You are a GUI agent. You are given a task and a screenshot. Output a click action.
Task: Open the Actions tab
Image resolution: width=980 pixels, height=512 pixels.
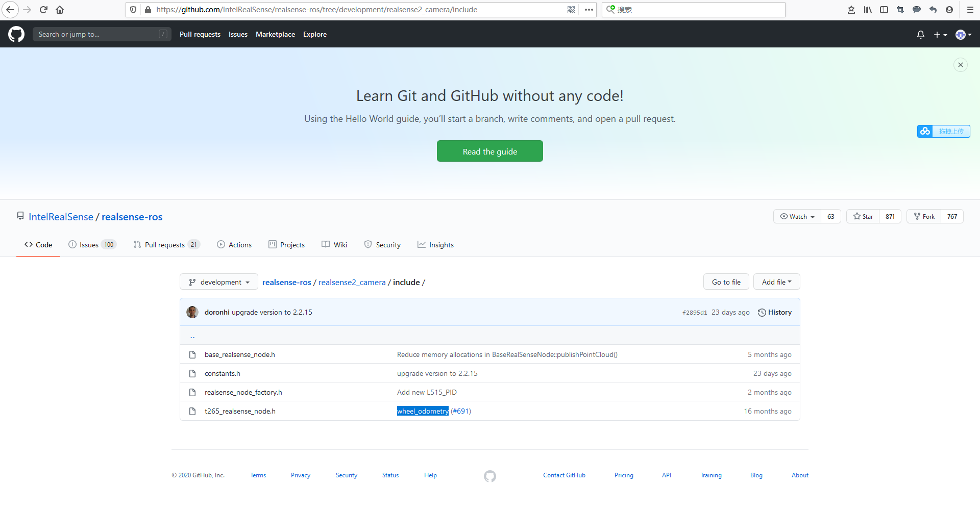tap(234, 245)
